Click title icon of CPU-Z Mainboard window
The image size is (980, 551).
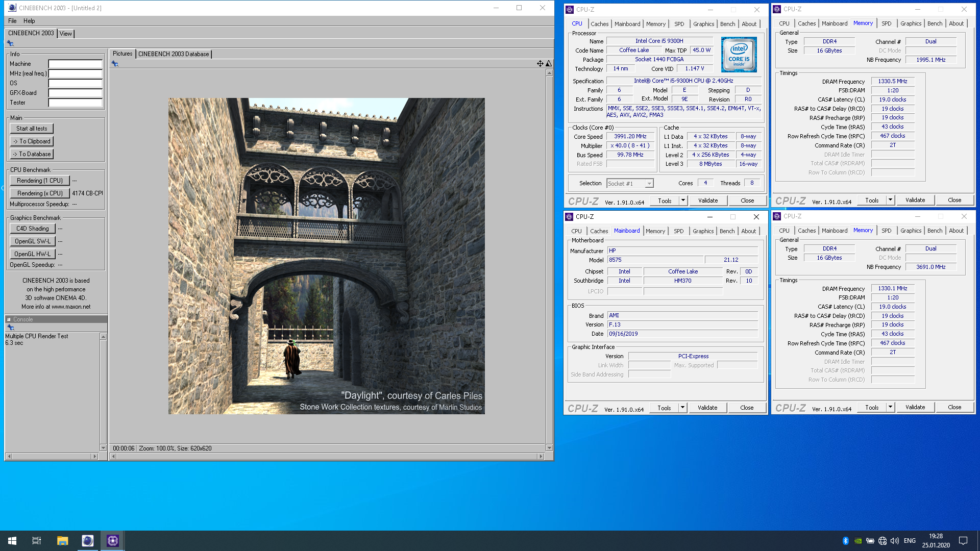[x=570, y=217]
